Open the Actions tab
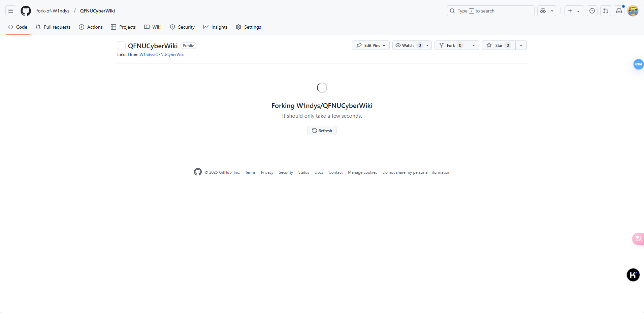Viewport: 644px width, 313px height. [91, 27]
